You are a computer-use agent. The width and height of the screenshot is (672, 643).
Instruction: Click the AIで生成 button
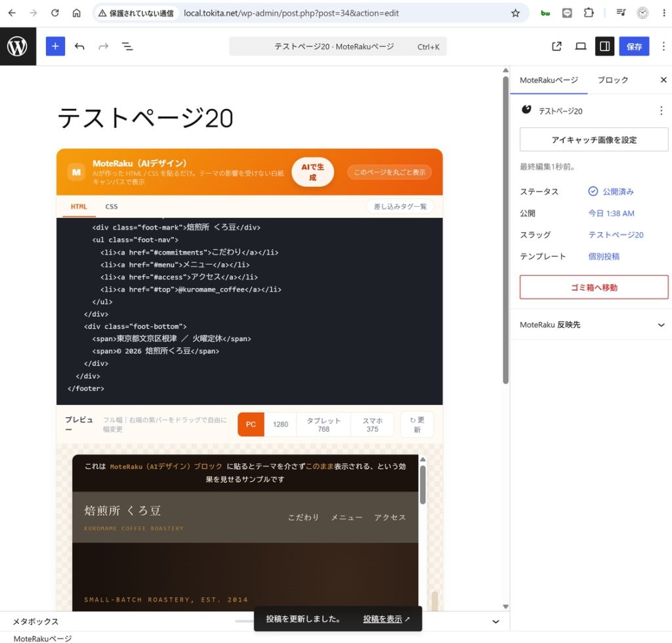[312, 172]
